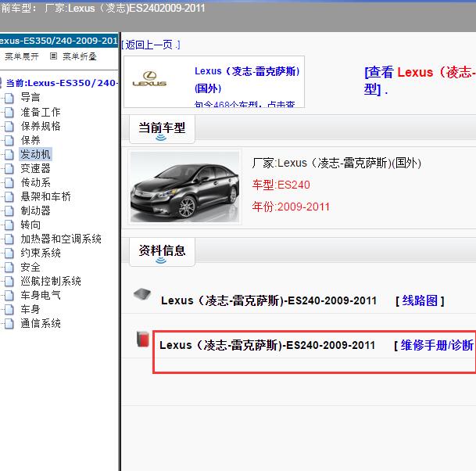This screenshot has width=476, height=471.
Task: Select the 资料信息 tab
Action: pos(162,252)
